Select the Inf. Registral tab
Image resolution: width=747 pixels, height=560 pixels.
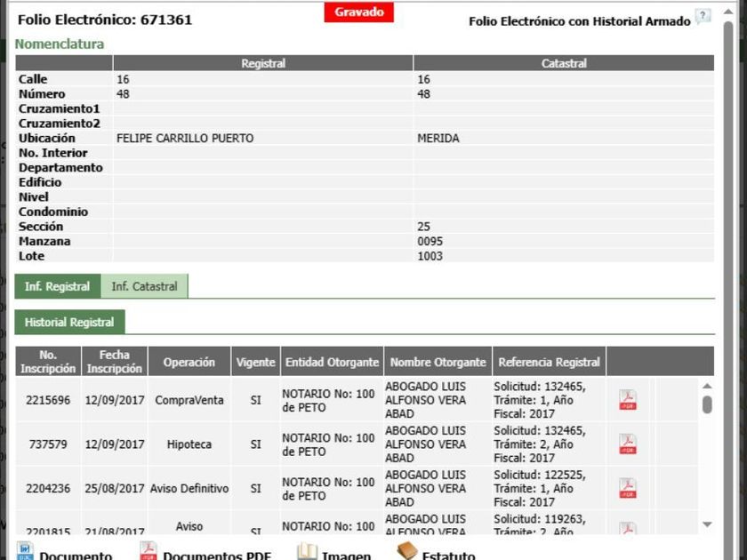[x=57, y=286]
